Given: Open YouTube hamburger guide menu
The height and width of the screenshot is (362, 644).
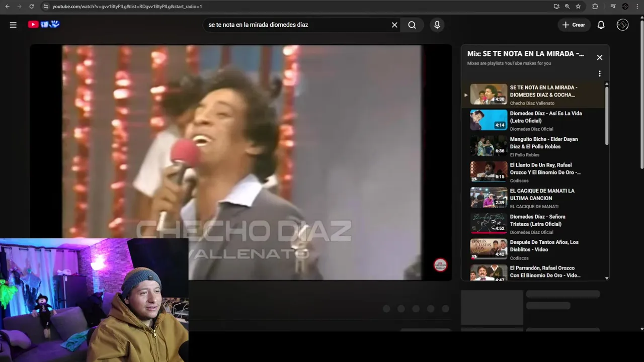Looking at the screenshot, I should tap(13, 25).
